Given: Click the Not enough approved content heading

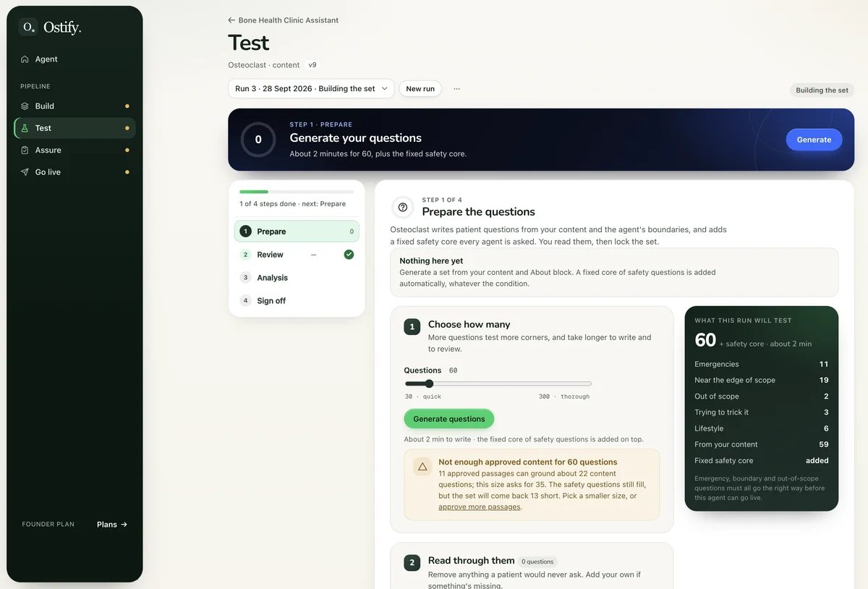Looking at the screenshot, I should click(x=528, y=462).
